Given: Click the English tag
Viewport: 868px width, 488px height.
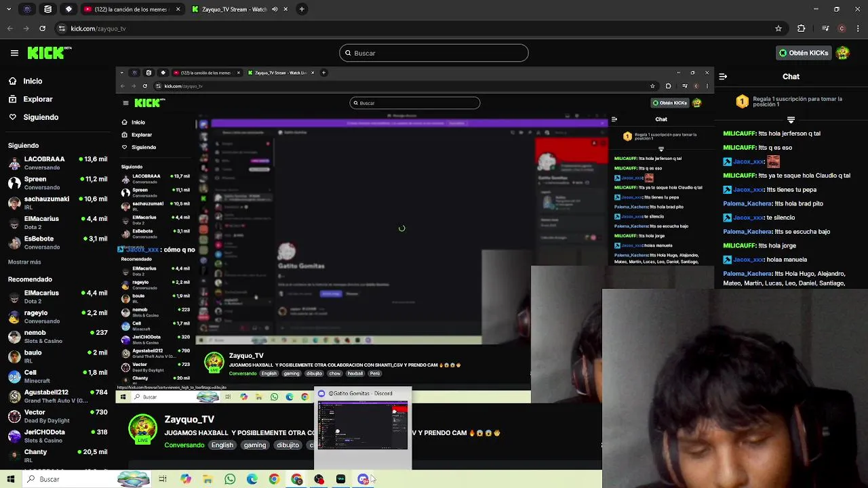Looking at the screenshot, I should point(222,445).
